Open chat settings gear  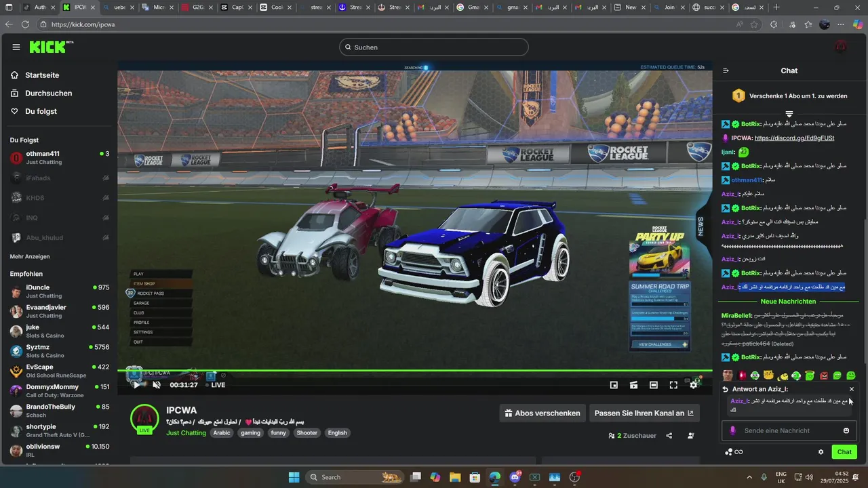(821, 452)
